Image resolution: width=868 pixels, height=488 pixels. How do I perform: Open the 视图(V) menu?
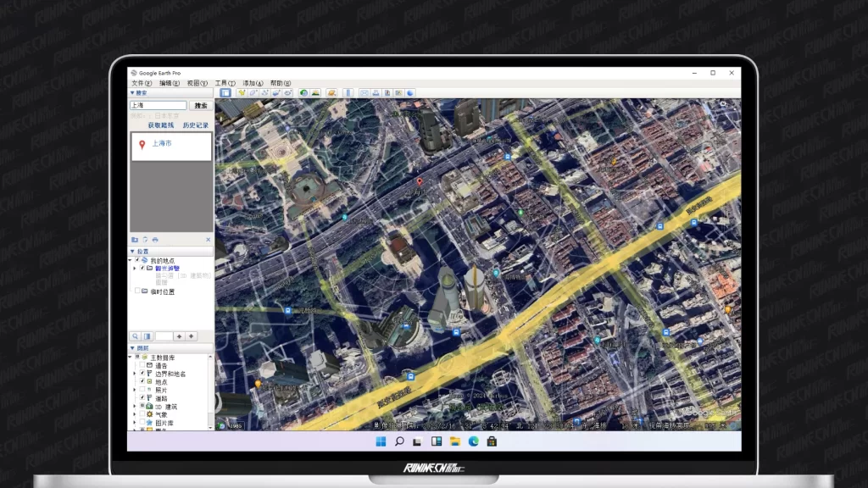coord(196,83)
